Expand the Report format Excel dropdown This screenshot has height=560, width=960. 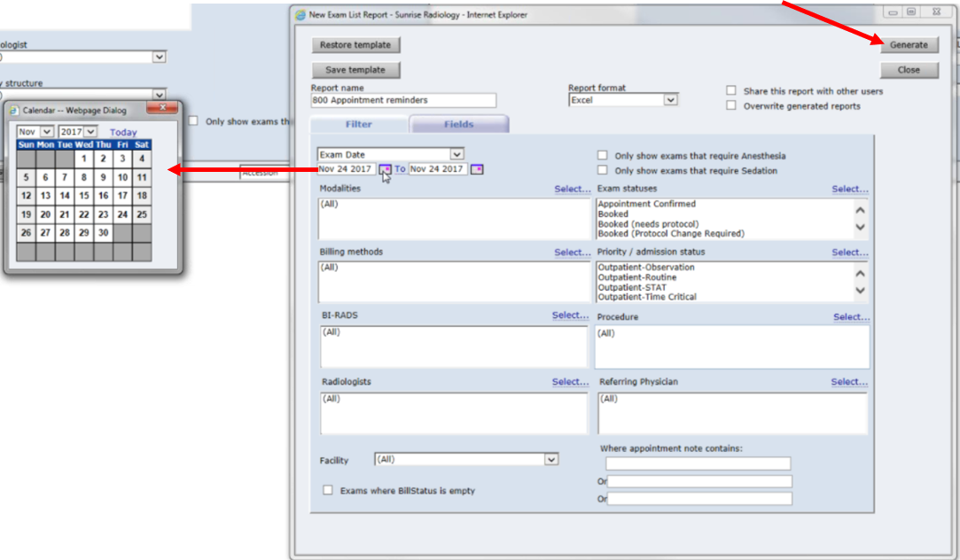coord(670,100)
